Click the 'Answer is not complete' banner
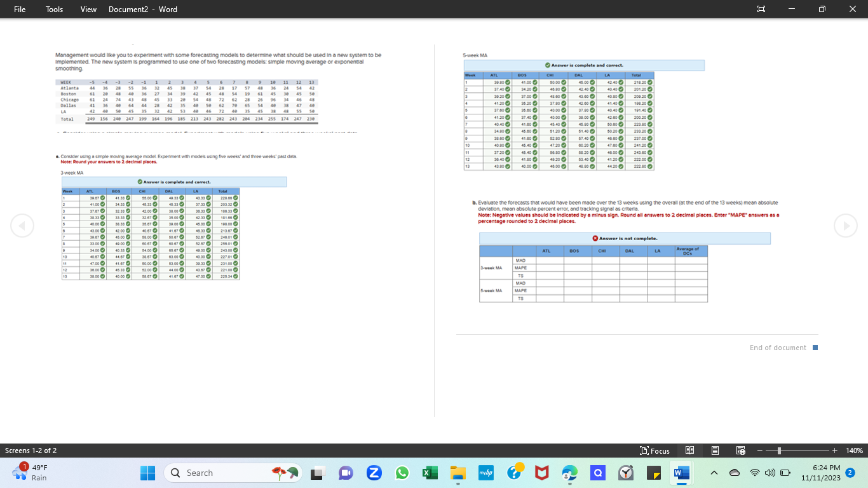Image resolution: width=868 pixels, height=488 pixels. [x=625, y=238]
